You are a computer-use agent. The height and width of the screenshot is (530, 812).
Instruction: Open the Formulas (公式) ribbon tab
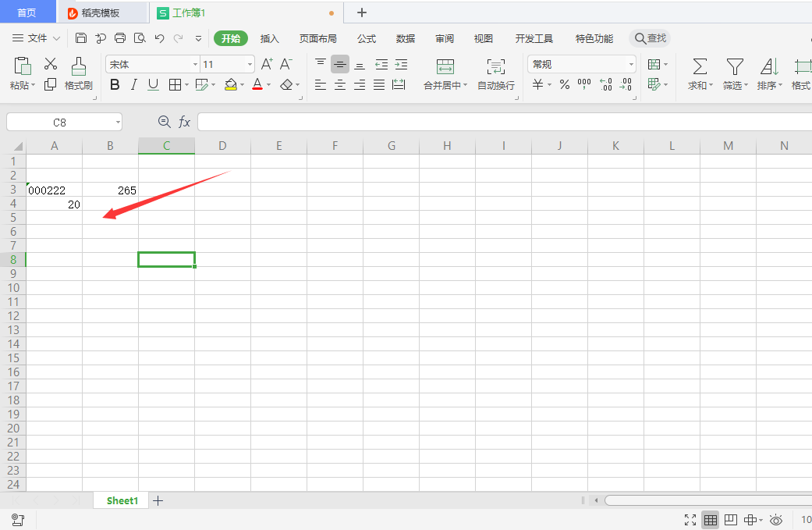(366, 38)
